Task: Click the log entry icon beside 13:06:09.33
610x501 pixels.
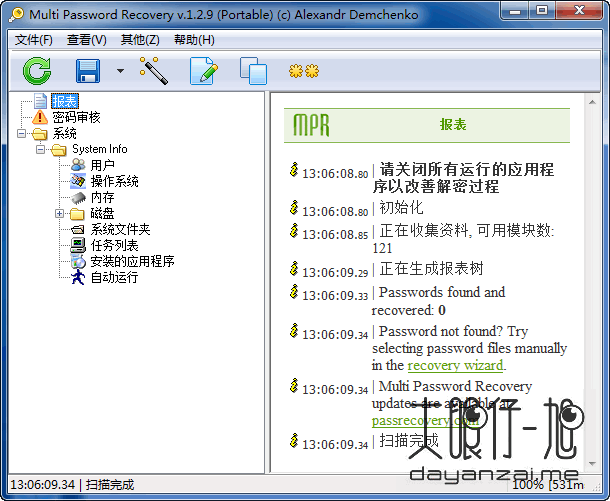Action: [294, 292]
